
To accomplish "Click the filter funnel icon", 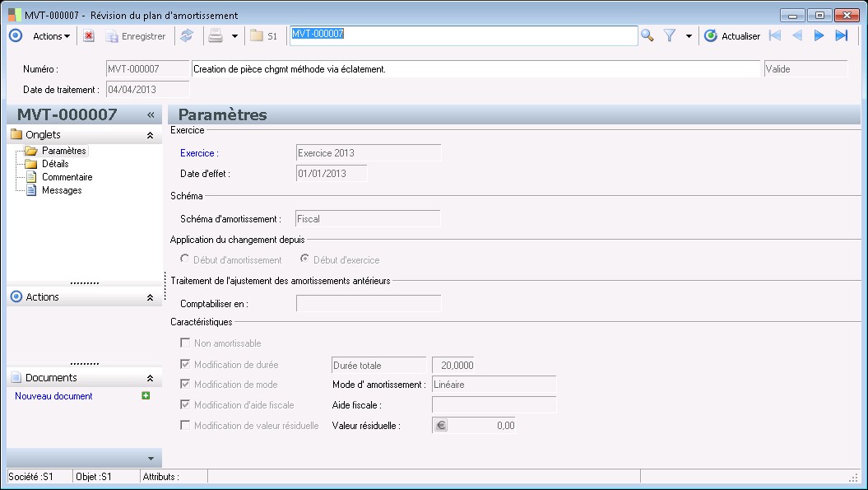I will tap(669, 36).
